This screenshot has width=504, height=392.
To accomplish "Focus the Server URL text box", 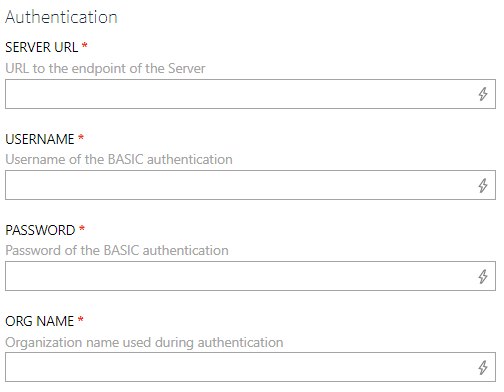I will coord(250,94).
